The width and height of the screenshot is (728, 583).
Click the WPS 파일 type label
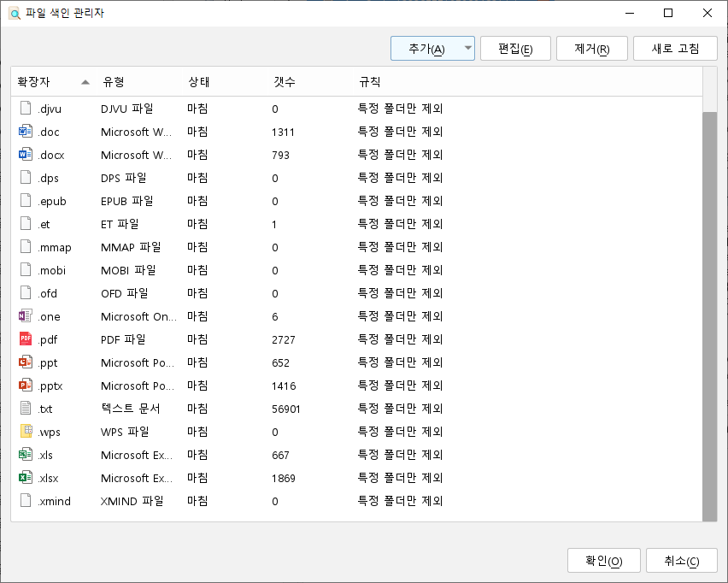click(x=125, y=432)
